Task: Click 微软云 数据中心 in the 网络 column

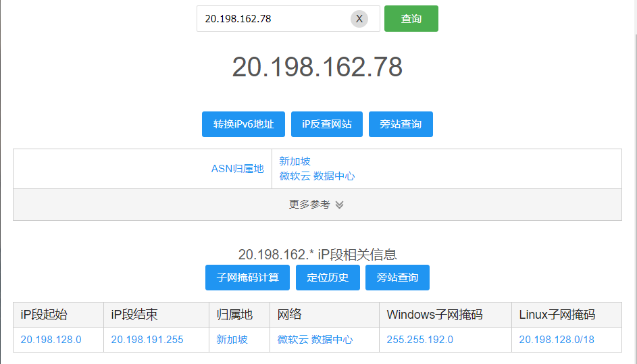Action: point(315,340)
